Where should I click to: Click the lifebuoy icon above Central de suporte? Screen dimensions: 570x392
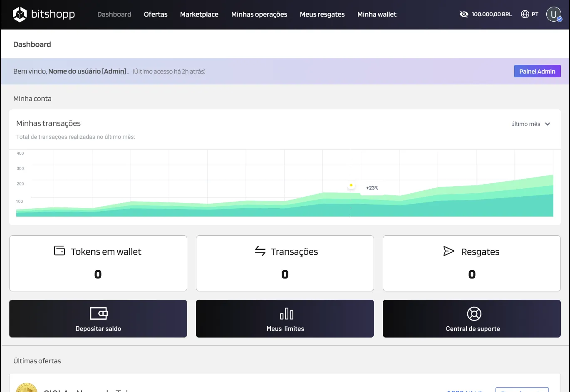pyautogui.click(x=474, y=313)
